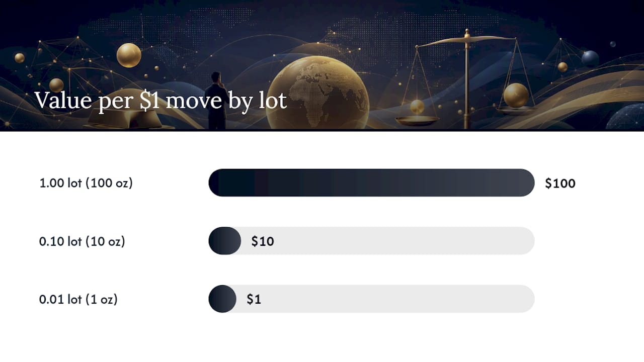This screenshot has width=644, height=362.
Task: Click the $1 value label
Action: click(x=254, y=300)
